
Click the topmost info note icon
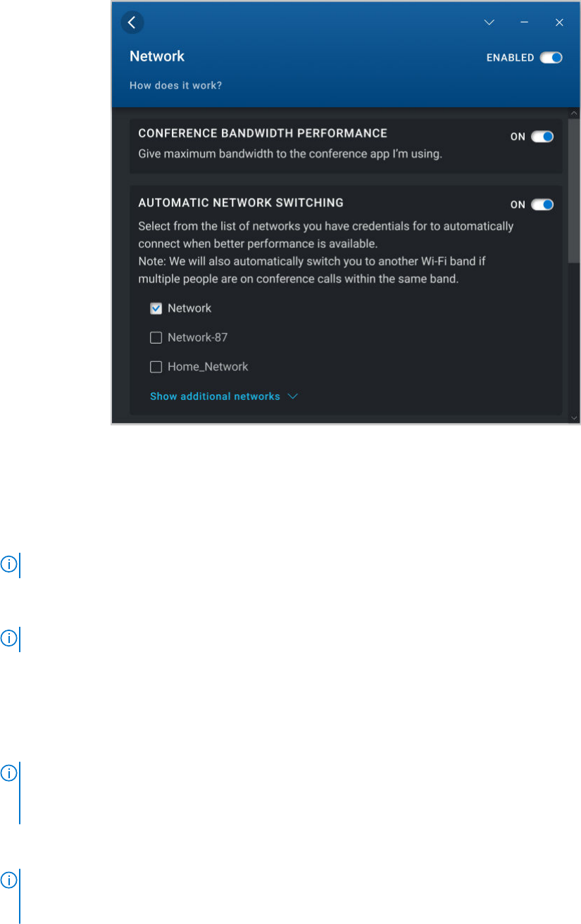pos(9,564)
